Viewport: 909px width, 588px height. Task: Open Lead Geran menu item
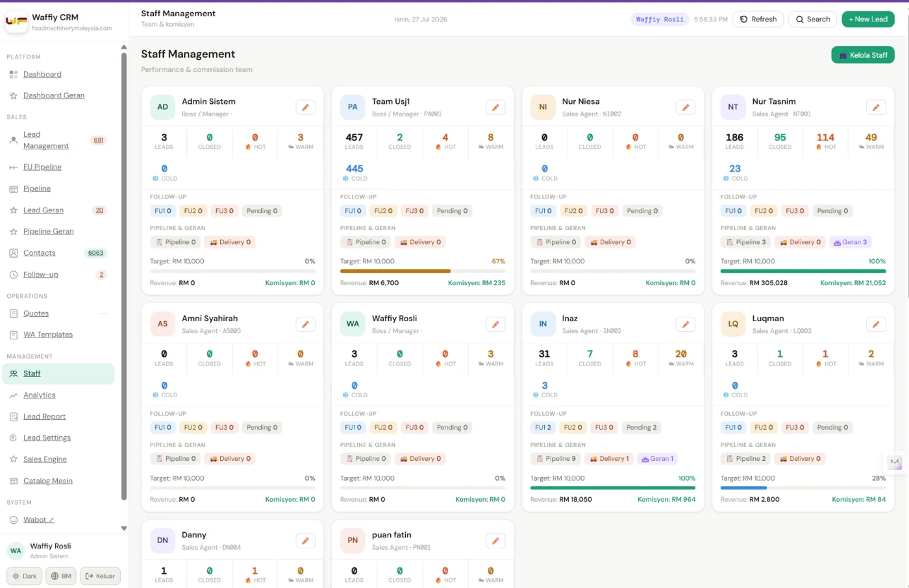(x=44, y=210)
